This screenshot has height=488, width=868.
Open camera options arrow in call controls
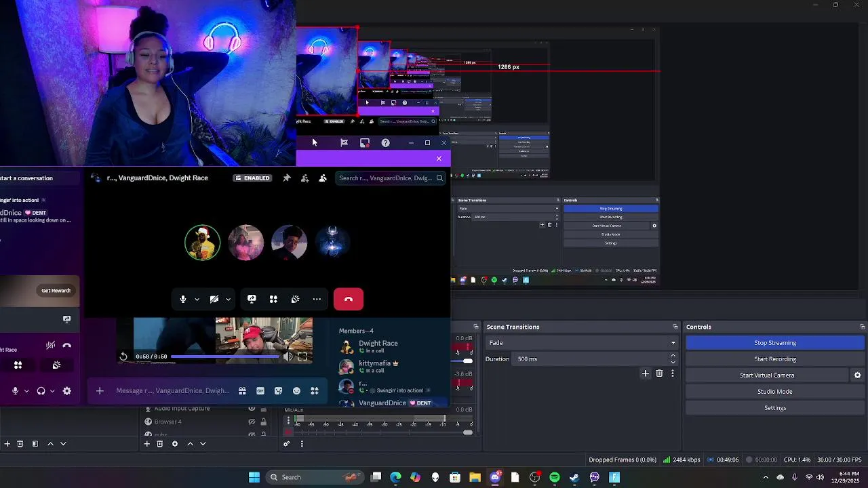pyautogui.click(x=228, y=299)
